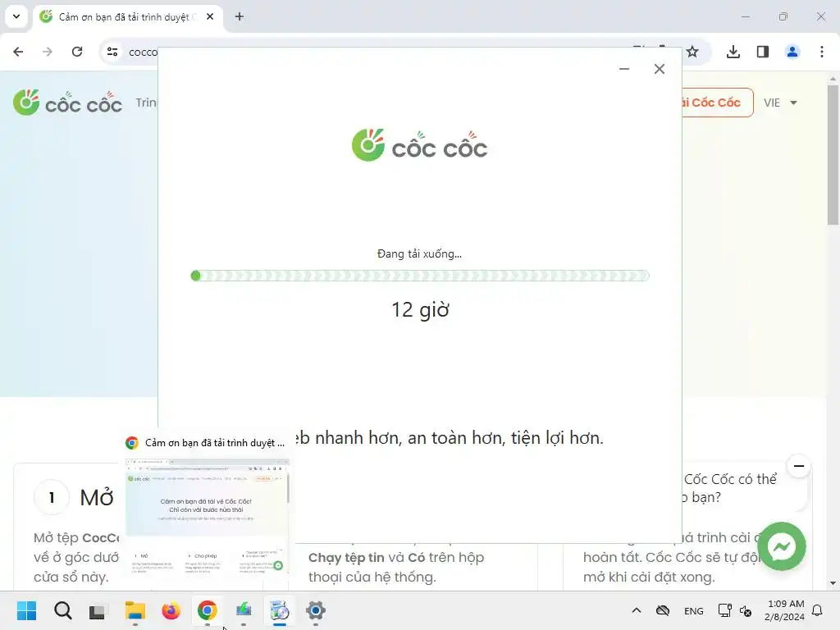Open Task View on taskbar
Viewport: 840px width, 630px height.
[x=98, y=610]
